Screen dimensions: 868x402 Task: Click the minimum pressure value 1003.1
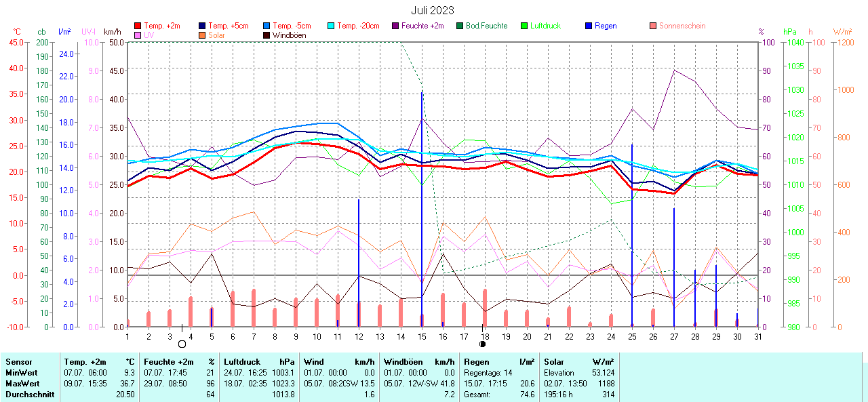click(283, 373)
